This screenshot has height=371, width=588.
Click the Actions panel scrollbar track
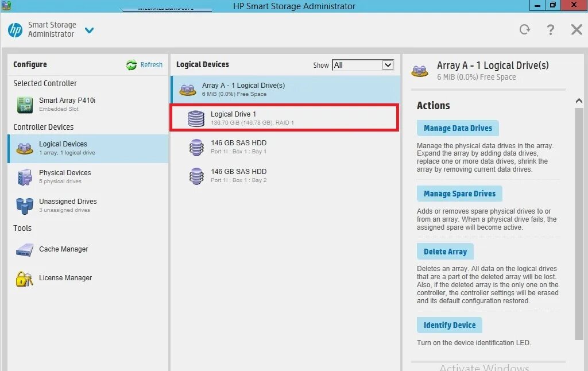point(579,225)
